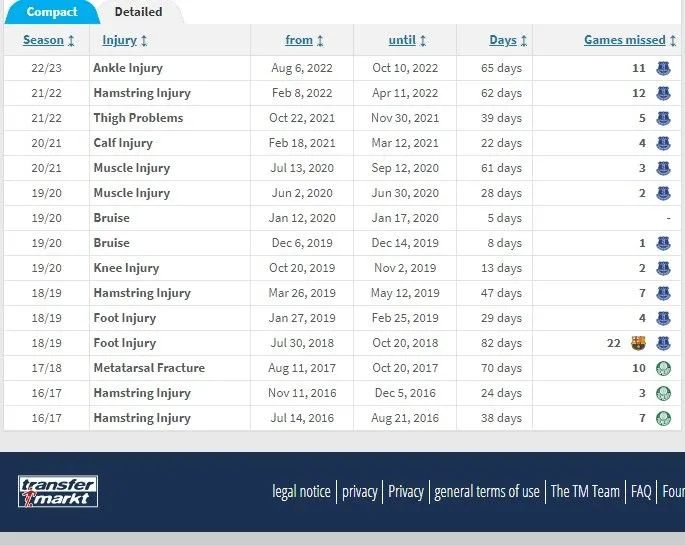685x545 pixels.
Task: Click the Everton crest in the Dec 6, 2019 Bruise row
Action: 663,244
